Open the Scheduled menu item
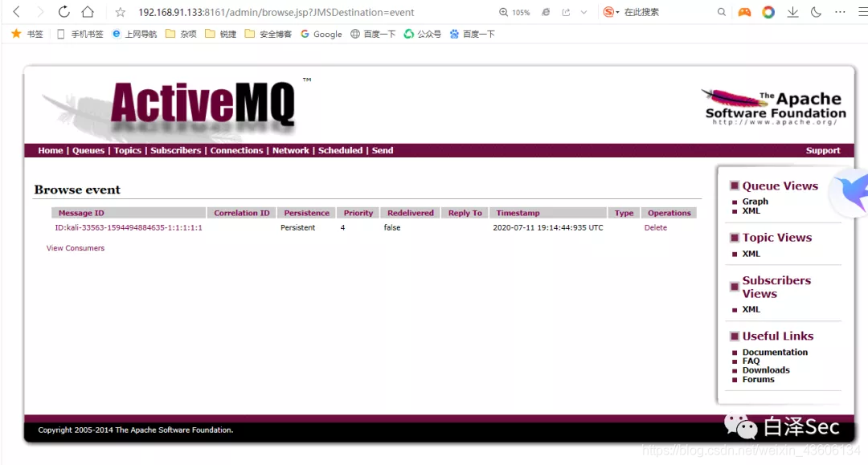This screenshot has width=868, height=465. pos(340,150)
